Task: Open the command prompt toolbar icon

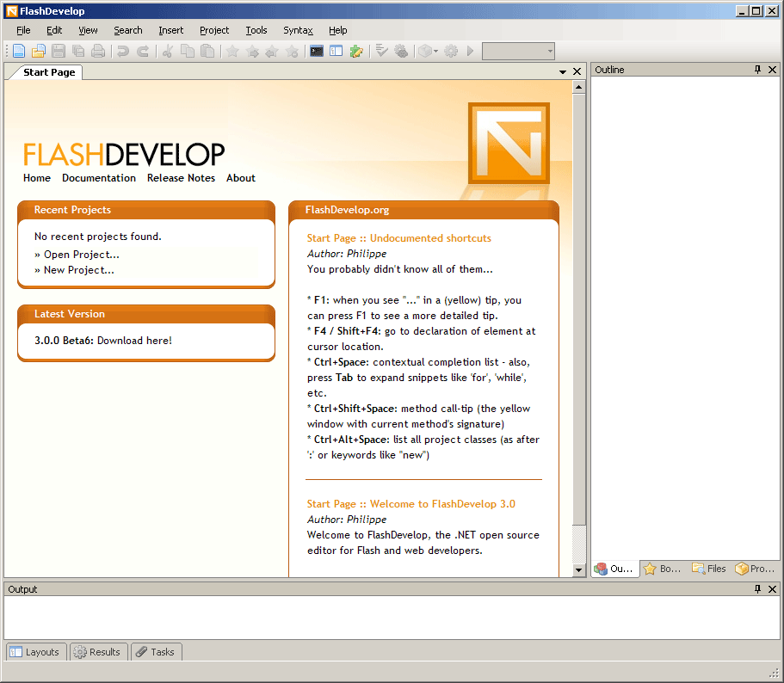Action: [317, 51]
